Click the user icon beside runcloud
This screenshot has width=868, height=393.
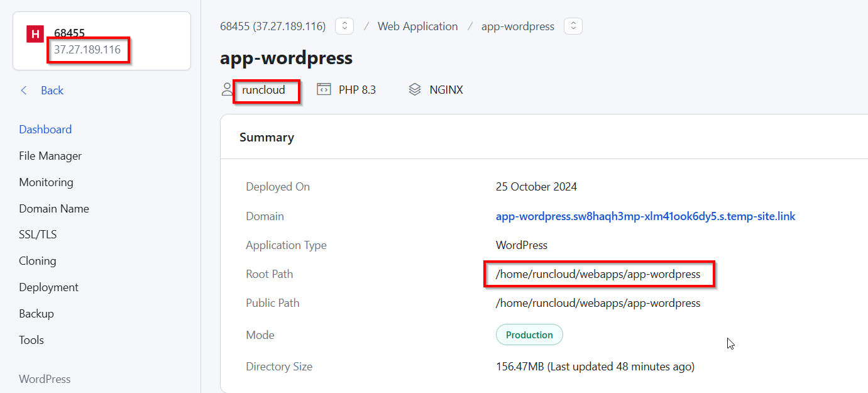(x=227, y=89)
